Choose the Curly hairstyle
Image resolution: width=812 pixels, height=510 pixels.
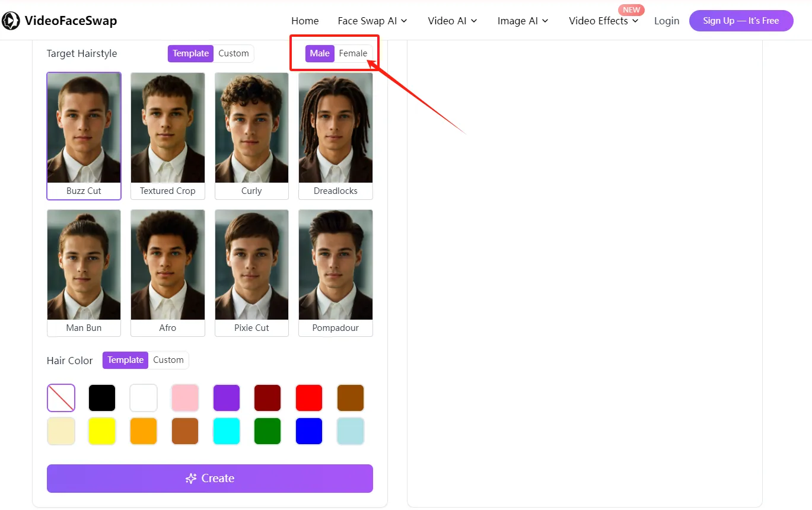pos(251,136)
